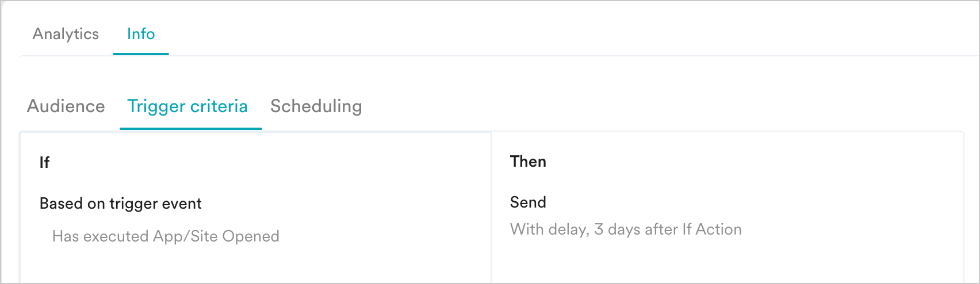
Task: Click the "Has executed" phrase
Action: click(101, 236)
